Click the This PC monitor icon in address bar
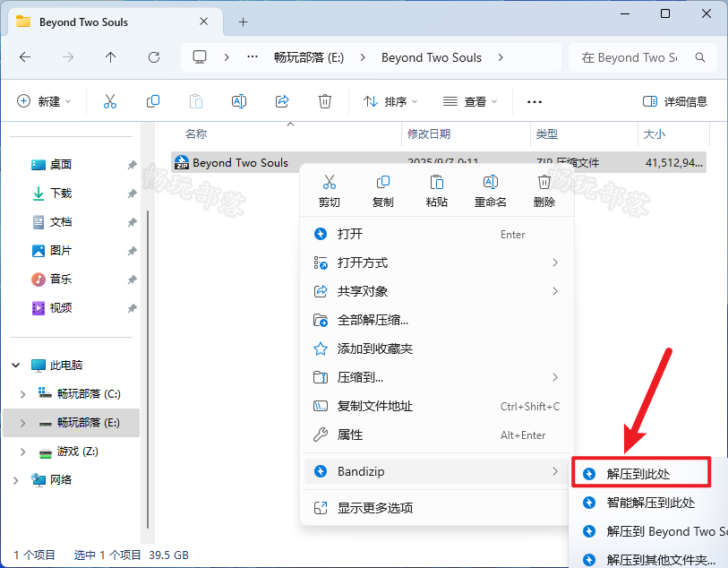The image size is (728, 568). (200, 57)
